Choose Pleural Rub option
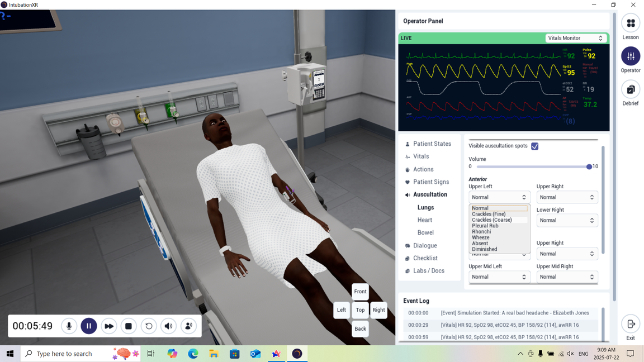Viewport: 644px width, 362px height. 499,226
